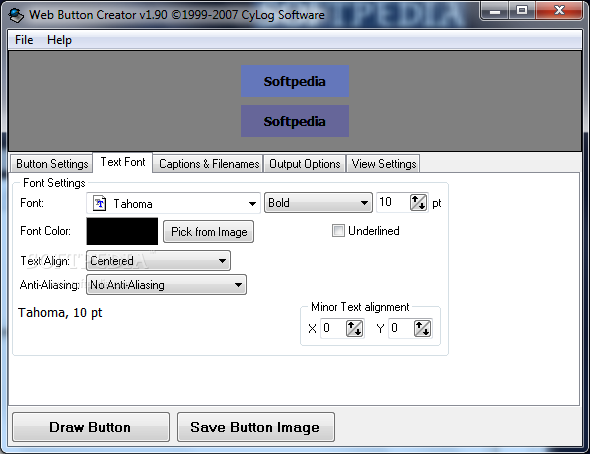Minimize the Web Button Creator window
This screenshot has height=454, width=590.
(495, 11)
